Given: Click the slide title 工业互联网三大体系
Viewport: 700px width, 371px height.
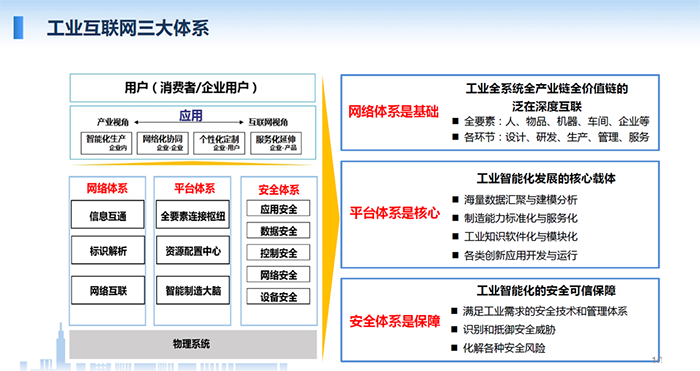Looking at the screenshot, I should [128, 28].
